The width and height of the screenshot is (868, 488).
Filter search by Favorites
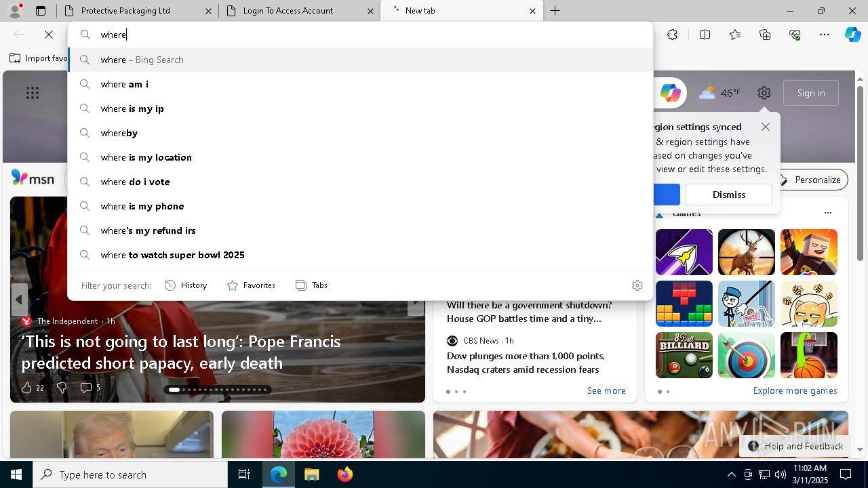coord(251,285)
